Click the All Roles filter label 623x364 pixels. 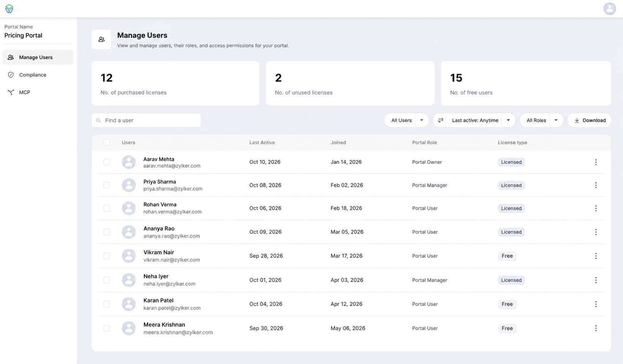[x=536, y=120]
